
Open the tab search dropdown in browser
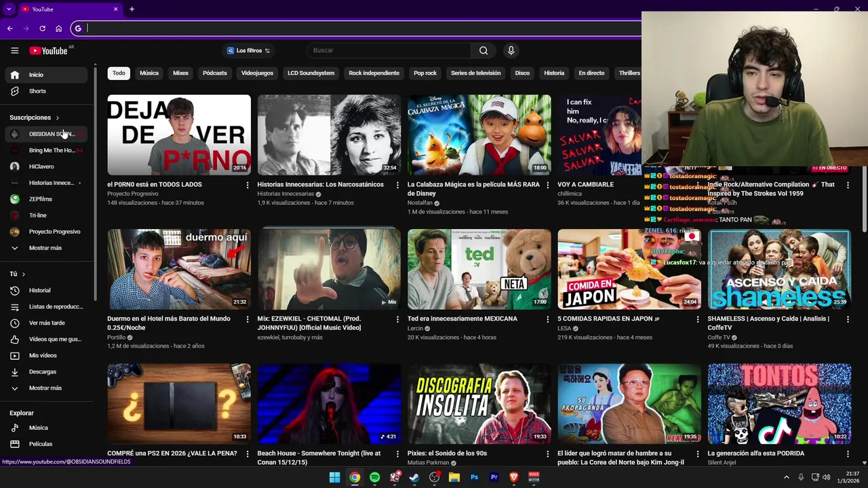9,9
